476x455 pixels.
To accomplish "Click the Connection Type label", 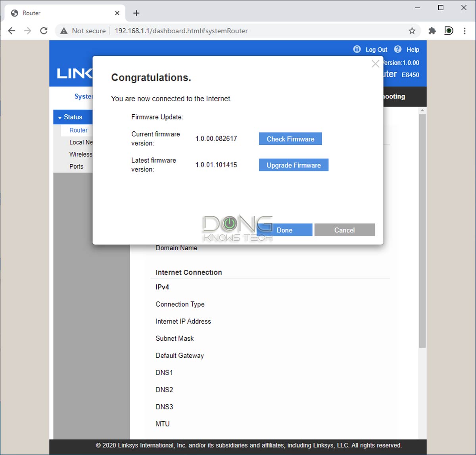I will (x=180, y=304).
